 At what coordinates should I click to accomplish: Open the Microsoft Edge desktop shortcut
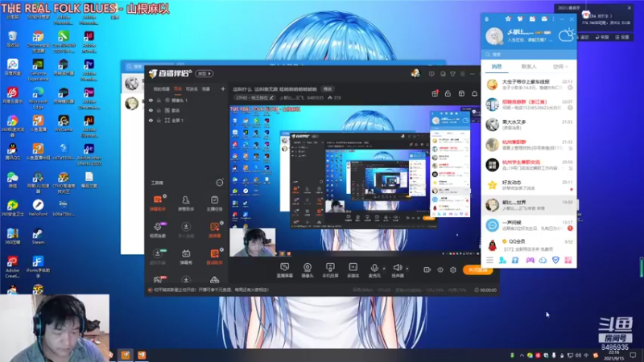pyautogui.click(x=38, y=97)
